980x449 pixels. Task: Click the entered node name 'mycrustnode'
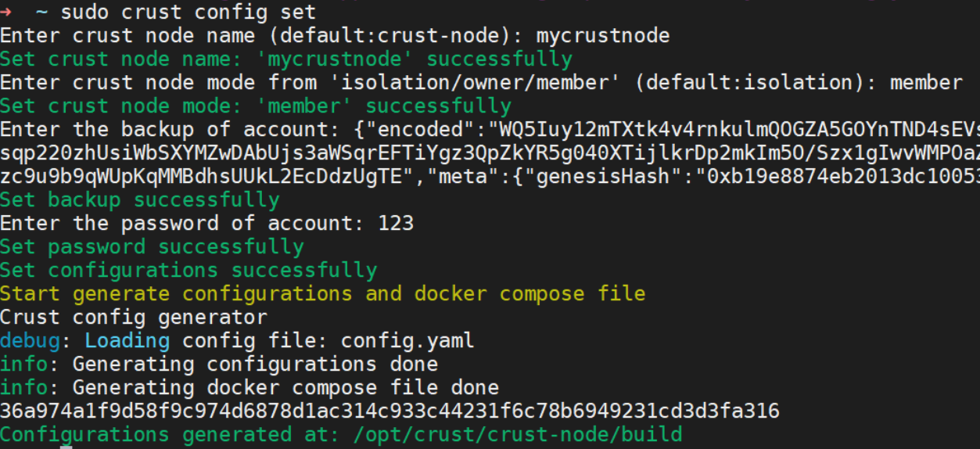click(603, 36)
